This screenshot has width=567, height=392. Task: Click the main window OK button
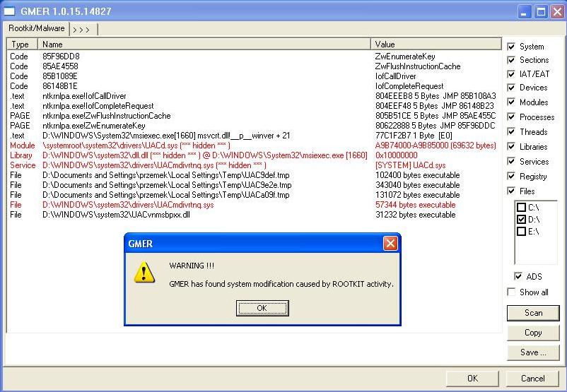tap(472, 379)
